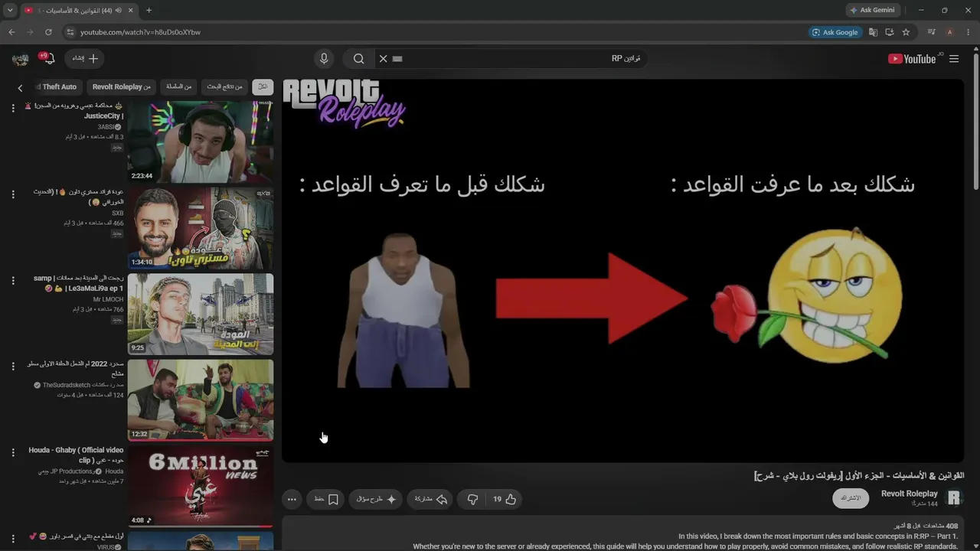Open the account avatar menu
Image resolution: width=980 pixels, height=551 pixels.
click(x=20, y=59)
